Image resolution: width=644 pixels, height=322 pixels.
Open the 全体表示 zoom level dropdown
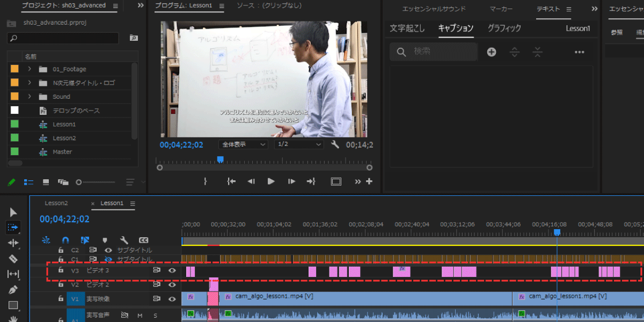point(243,144)
